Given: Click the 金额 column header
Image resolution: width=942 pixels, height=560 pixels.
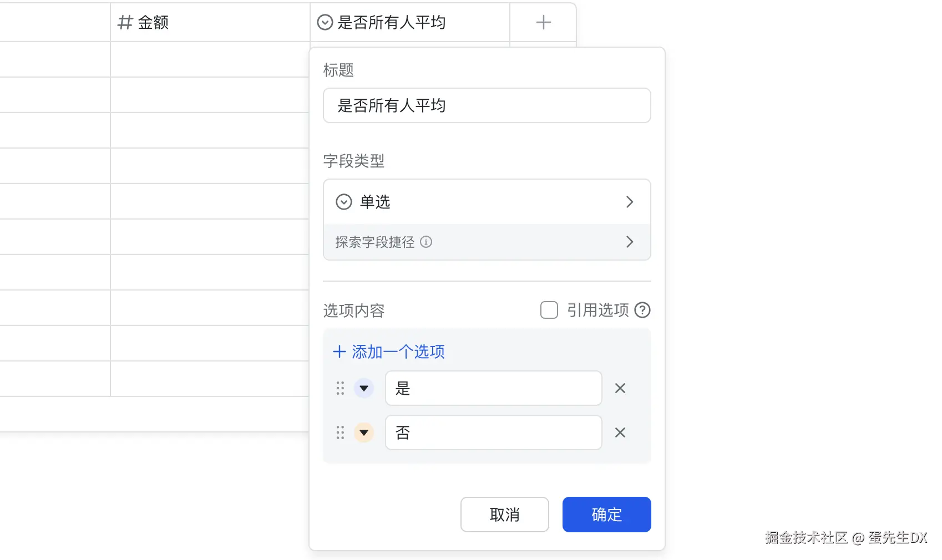Looking at the screenshot, I should [210, 22].
